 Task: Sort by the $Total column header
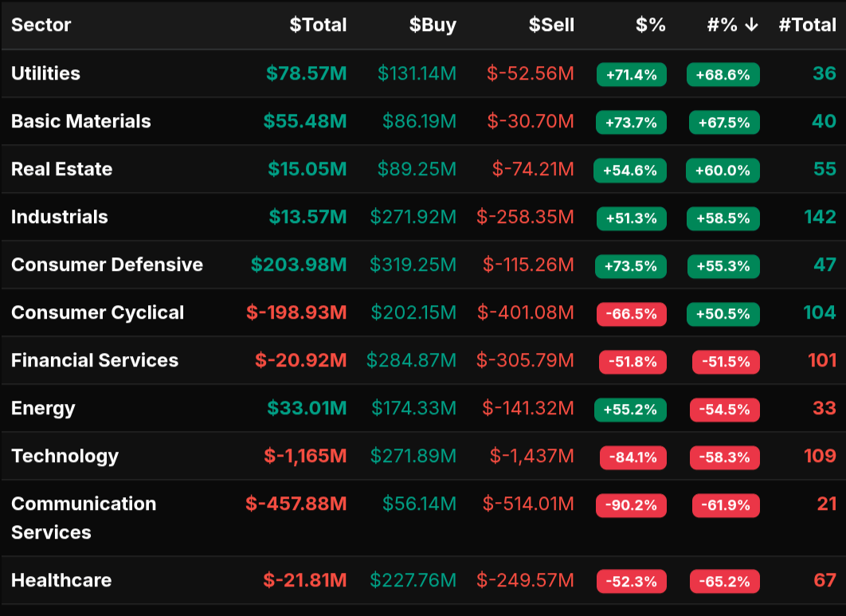point(318,26)
